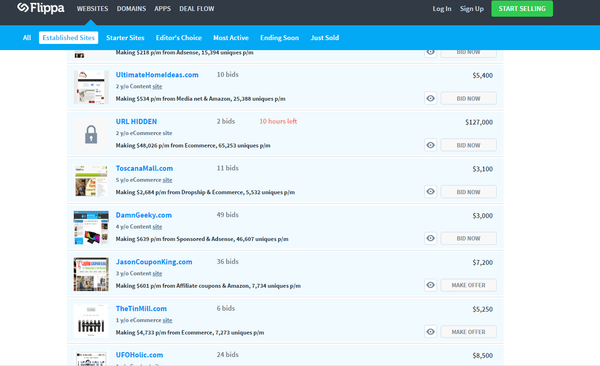600x366 pixels.
Task: Toggle watch eye for ToscanaMall.com listing
Action: [430, 191]
